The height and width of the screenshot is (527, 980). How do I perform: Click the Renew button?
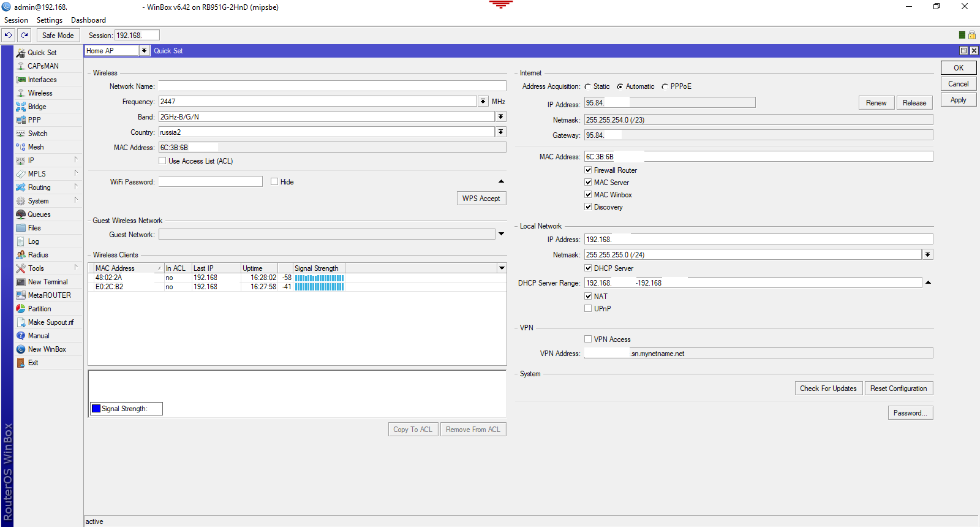point(876,102)
